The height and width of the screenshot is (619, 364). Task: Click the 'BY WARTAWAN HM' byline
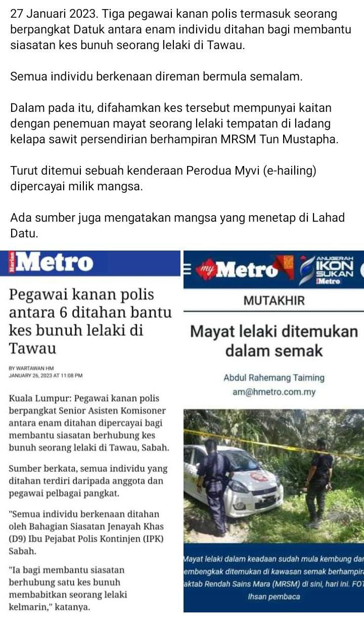(31, 368)
